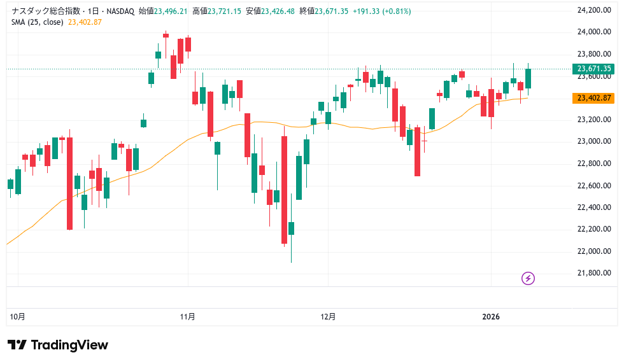Open the TradingView wordmark link
Viewport: 624px width, 364px height.
(x=69, y=345)
